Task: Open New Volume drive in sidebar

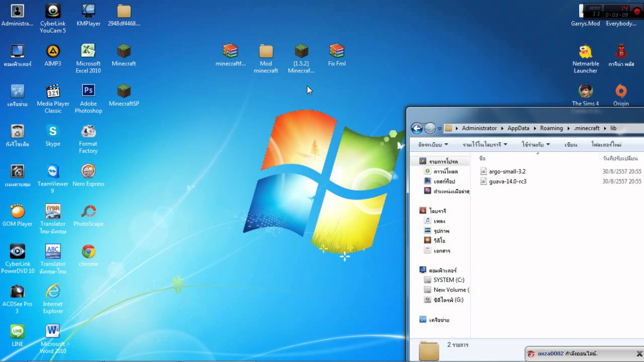Action: click(x=447, y=290)
